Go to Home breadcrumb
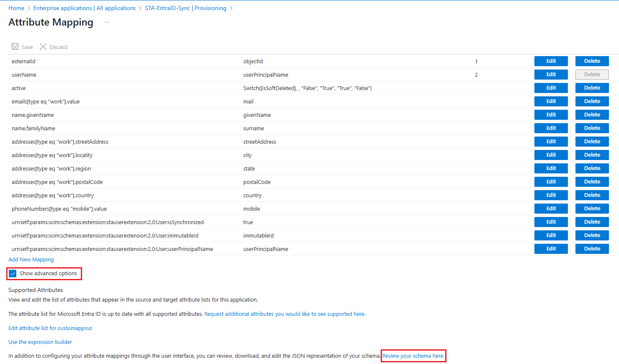The image size is (619, 364). 16,8
